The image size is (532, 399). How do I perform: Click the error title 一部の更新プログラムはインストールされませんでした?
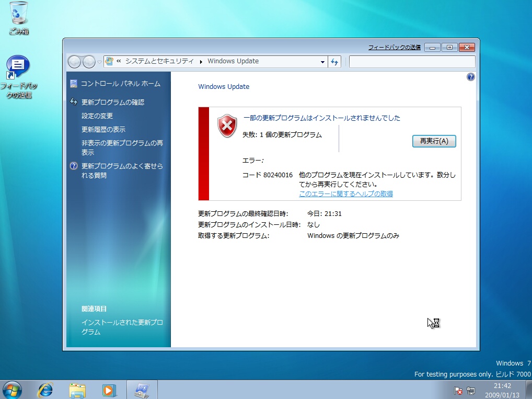322,118
